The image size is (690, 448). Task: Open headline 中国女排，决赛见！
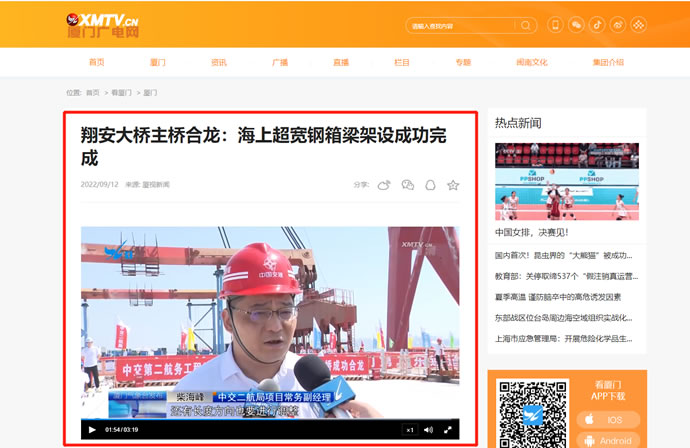(531, 232)
